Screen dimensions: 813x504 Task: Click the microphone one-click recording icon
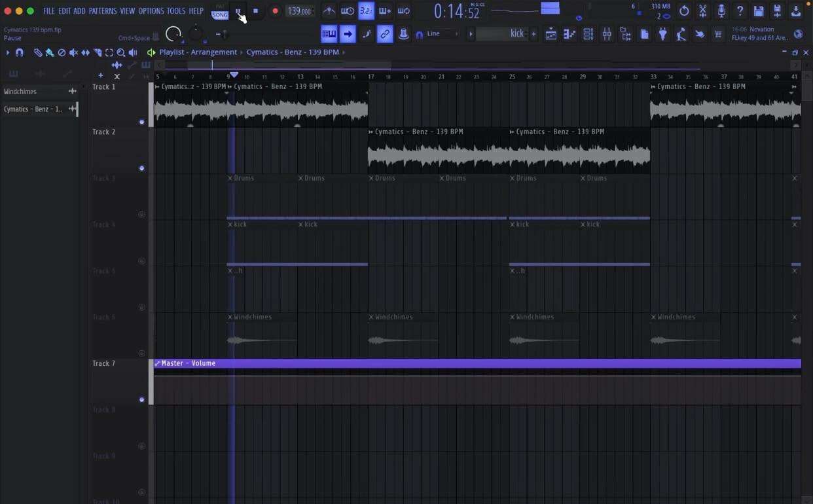click(x=721, y=11)
